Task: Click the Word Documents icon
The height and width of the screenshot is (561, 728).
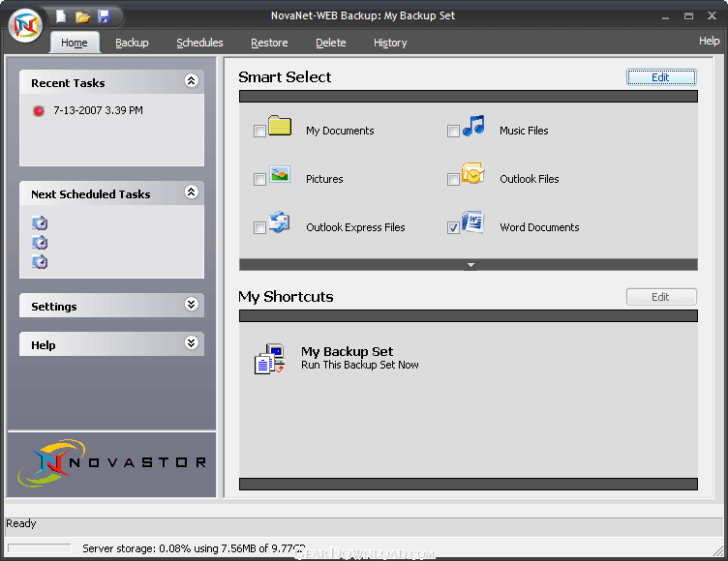Action: pyautogui.click(x=473, y=221)
